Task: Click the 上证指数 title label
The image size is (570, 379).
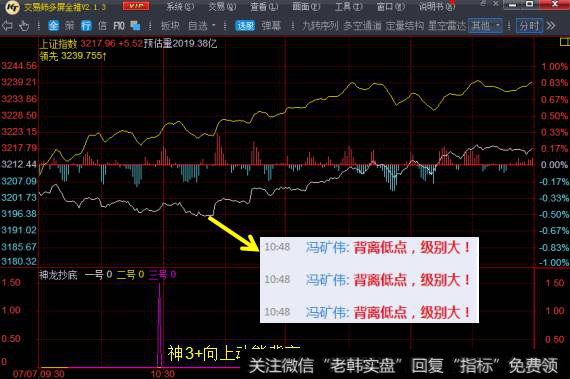Action: pos(58,44)
